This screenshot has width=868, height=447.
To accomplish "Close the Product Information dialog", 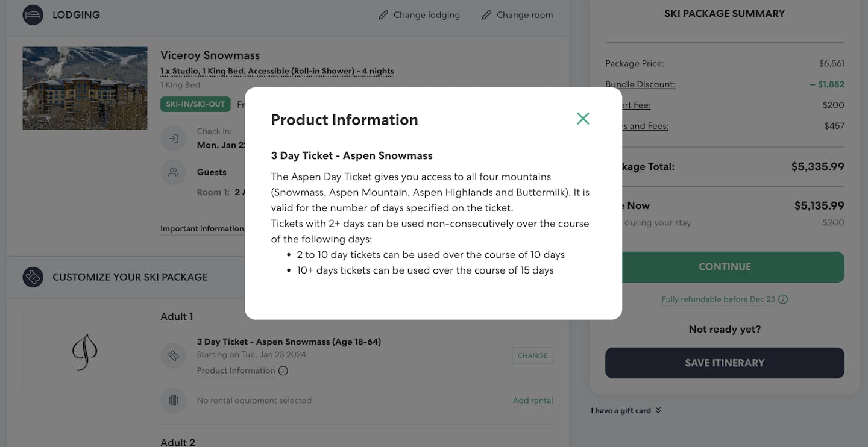I will coord(583,119).
